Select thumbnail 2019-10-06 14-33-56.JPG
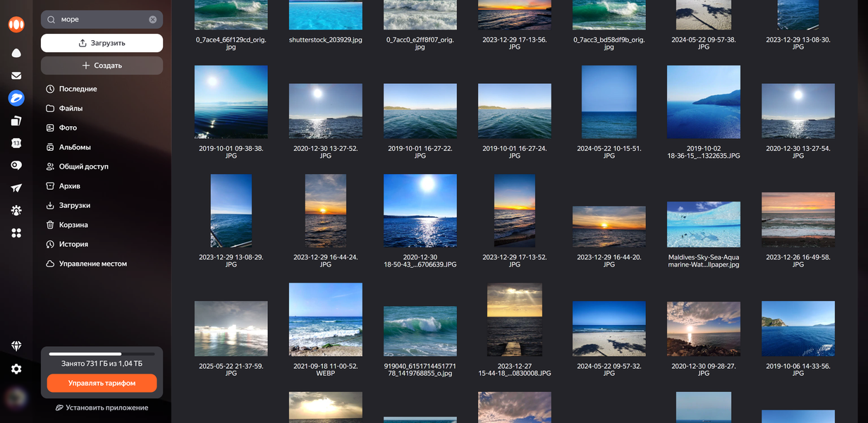Screen dimensions: 868x423 797,329
